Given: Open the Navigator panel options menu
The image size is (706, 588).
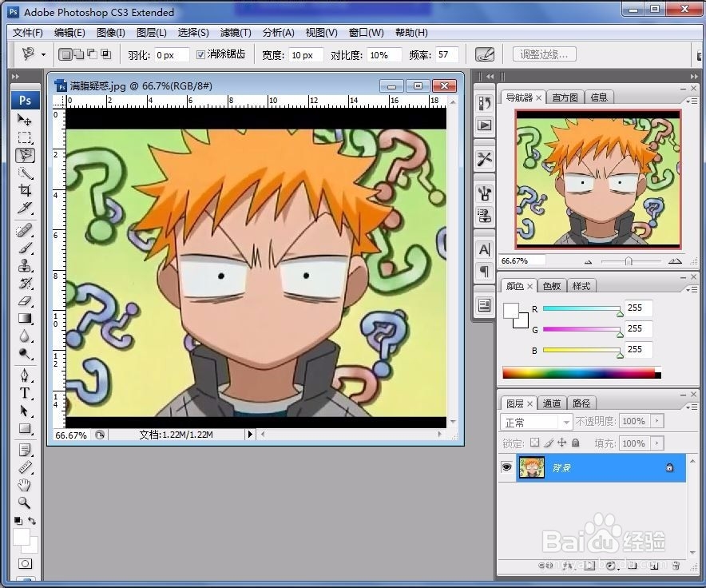Looking at the screenshot, I should point(692,101).
